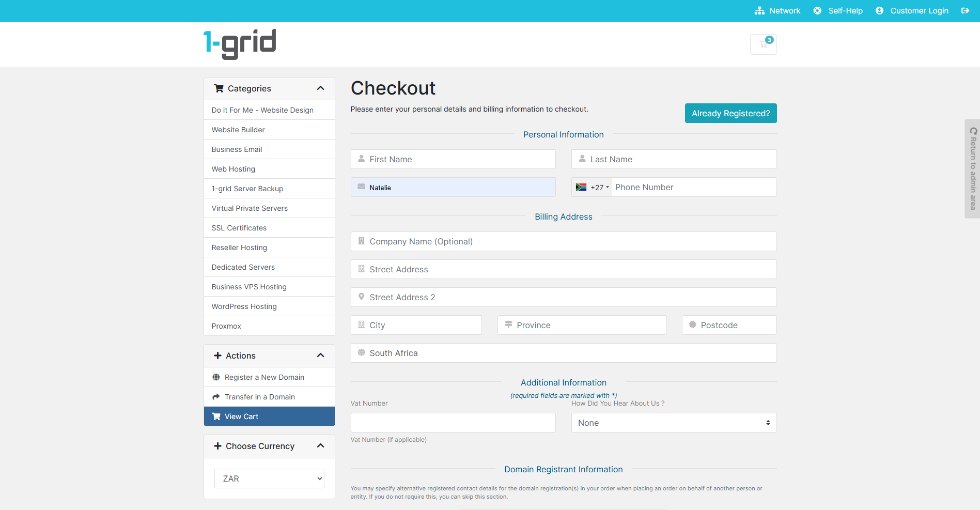Screen dimensions: 980x510
Task: Click the map pin icon in Street Address 2
Action: point(361,297)
